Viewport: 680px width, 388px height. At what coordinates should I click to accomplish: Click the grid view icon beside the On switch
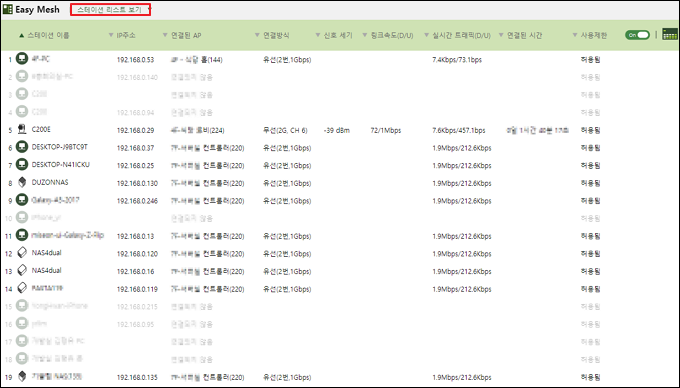(x=670, y=35)
